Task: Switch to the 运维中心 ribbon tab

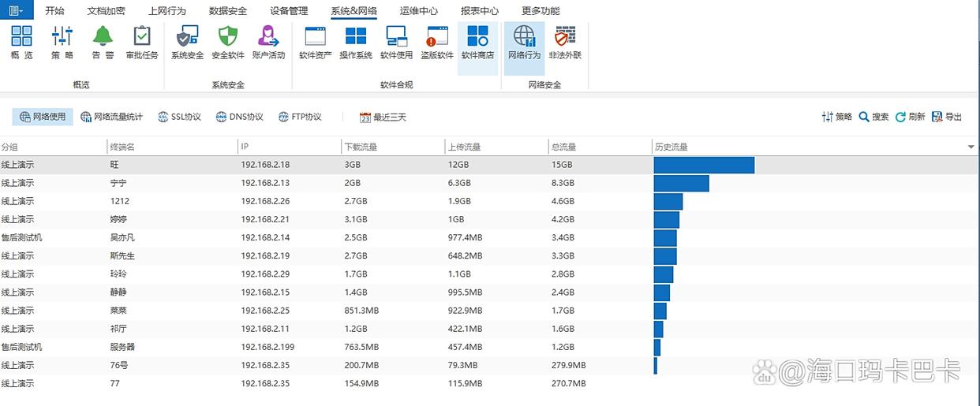Action: click(x=418, y=11)
